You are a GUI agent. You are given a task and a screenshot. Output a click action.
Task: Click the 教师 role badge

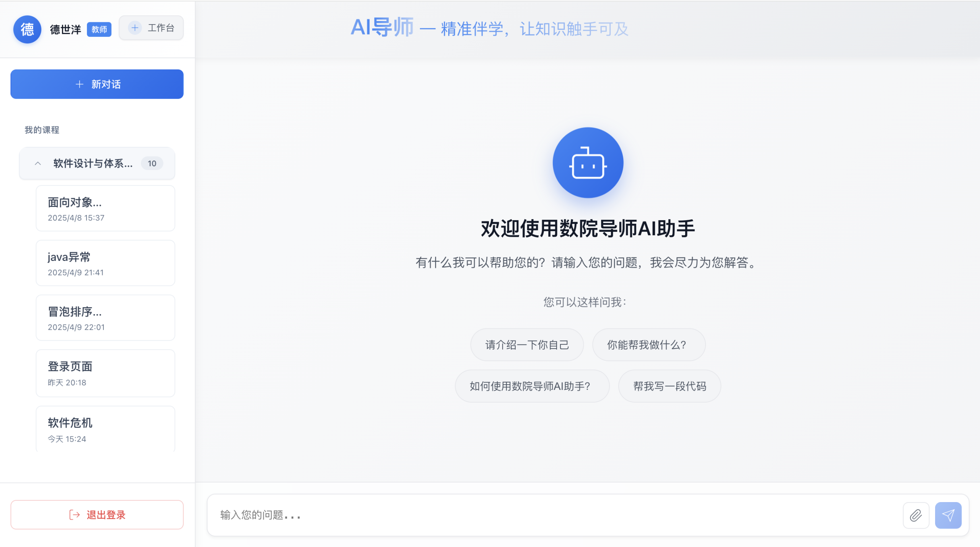click(x=99, y=29)
